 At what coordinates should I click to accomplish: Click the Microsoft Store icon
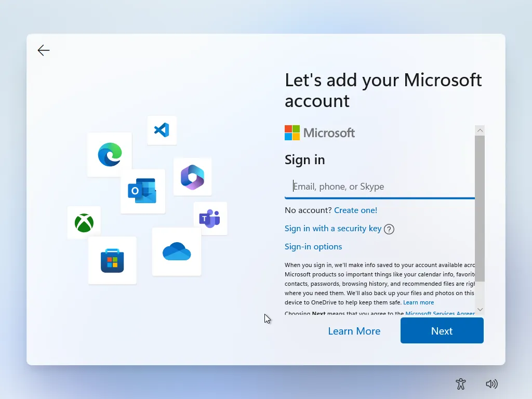coord(112,260)
